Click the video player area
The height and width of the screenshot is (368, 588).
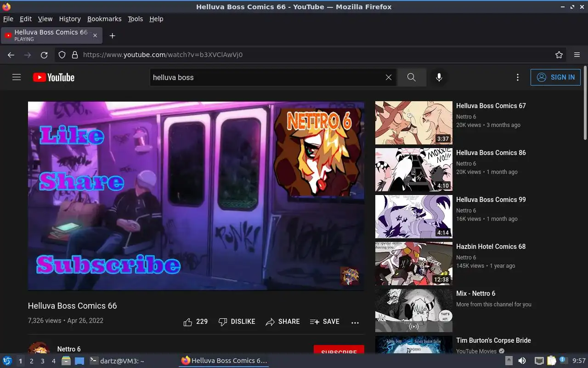coord(196,196)
